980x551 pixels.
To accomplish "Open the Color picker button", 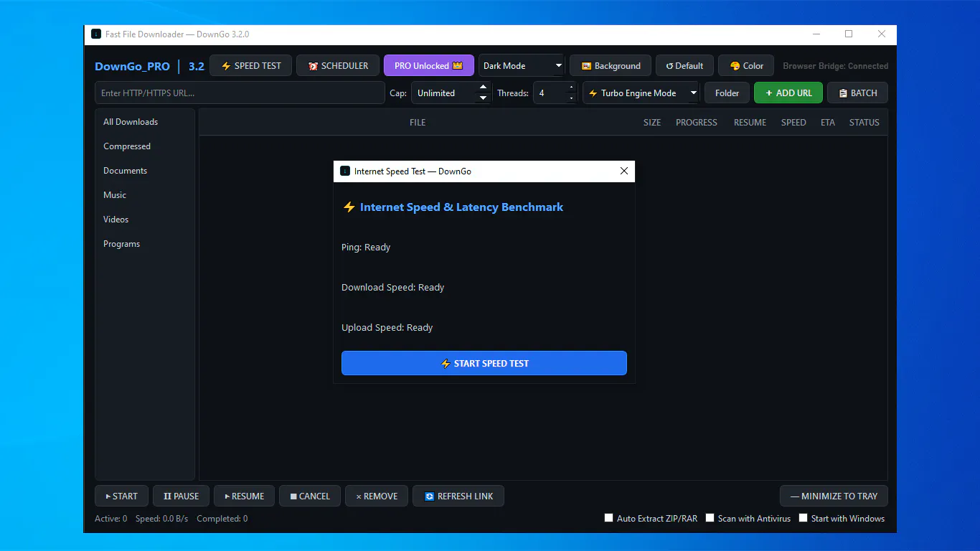I will (746, 65).
